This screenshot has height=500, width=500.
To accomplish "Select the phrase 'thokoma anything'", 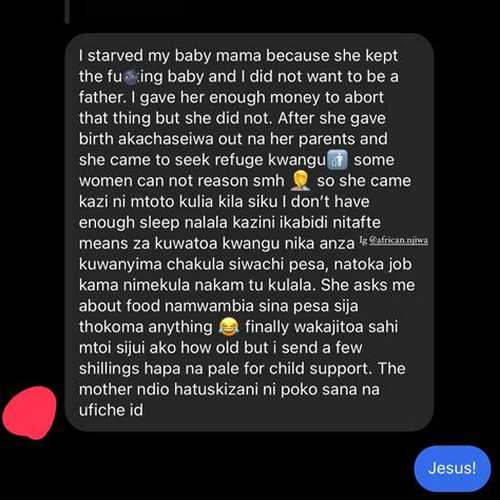I will pos(146,327).
